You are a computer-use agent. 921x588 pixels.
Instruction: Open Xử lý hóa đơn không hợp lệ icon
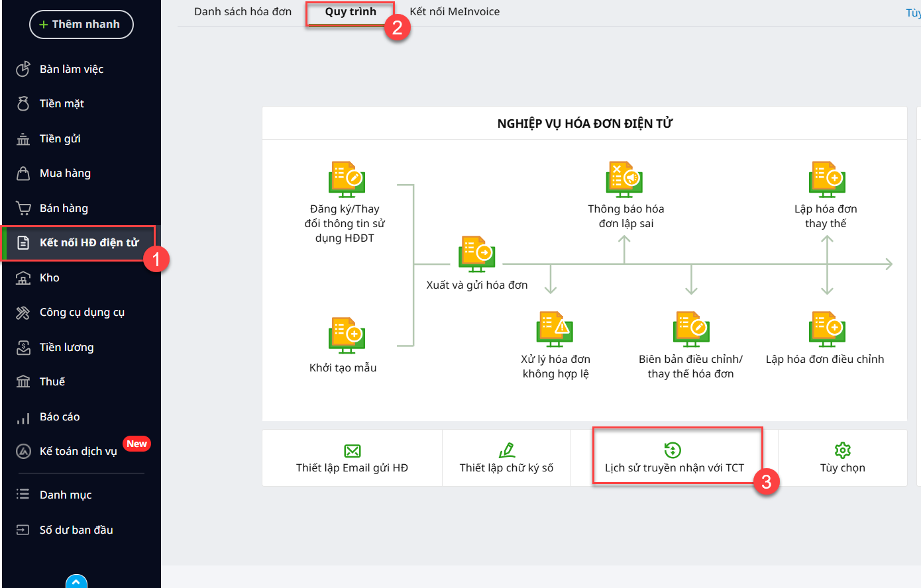point(555,329)
